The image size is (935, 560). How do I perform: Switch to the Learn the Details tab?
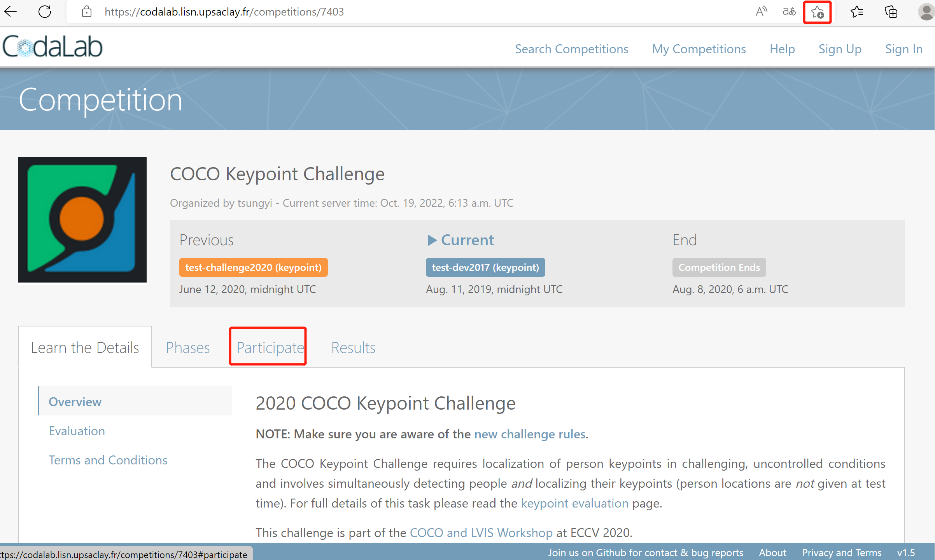tap(85, 347)
